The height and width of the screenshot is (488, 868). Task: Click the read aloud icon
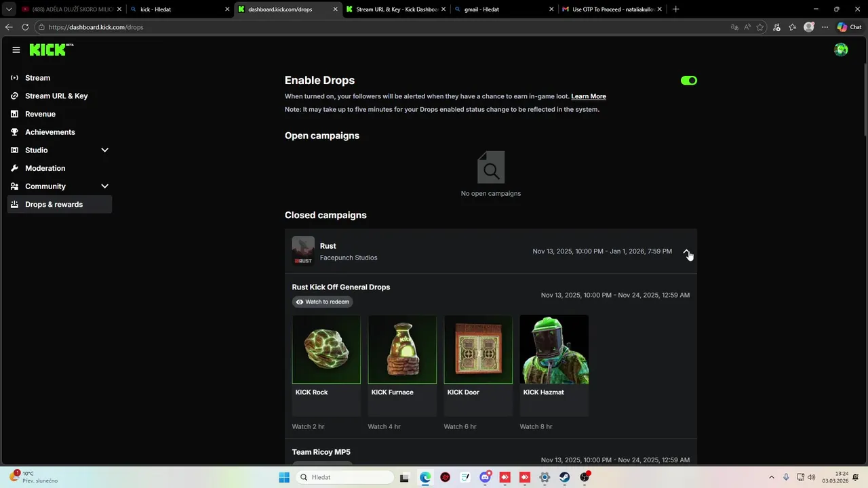click(747, 27)
